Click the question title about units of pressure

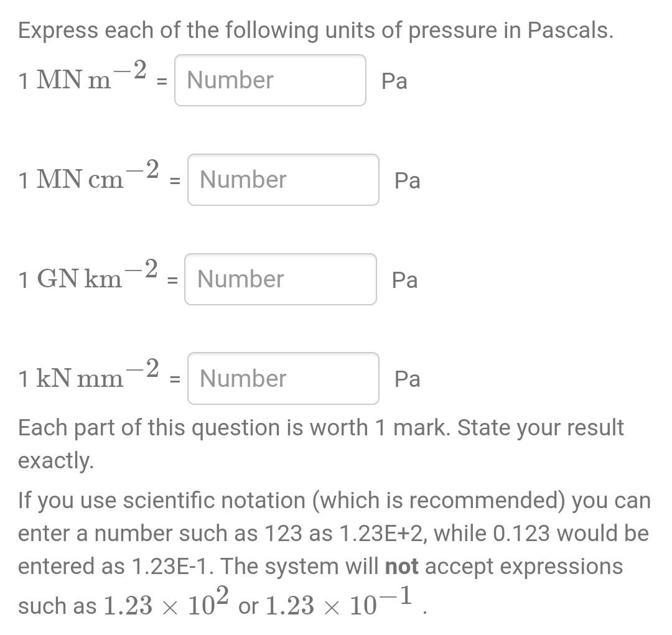(315, 29)
